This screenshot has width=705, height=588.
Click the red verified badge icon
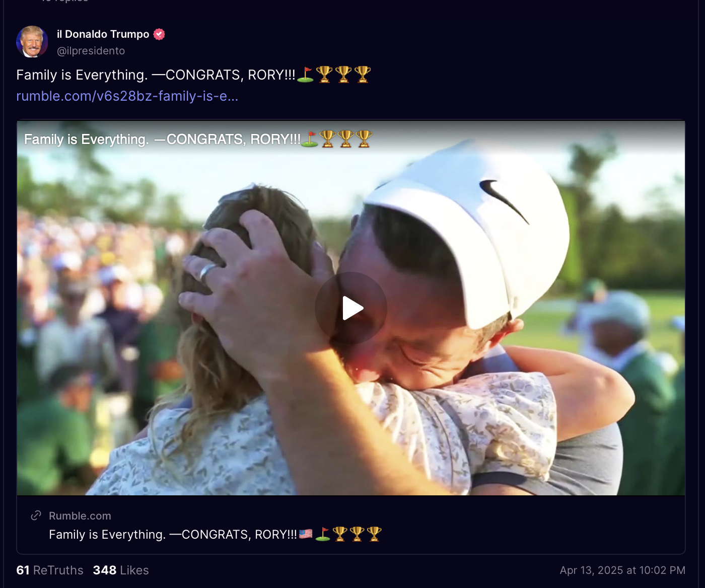159,34
